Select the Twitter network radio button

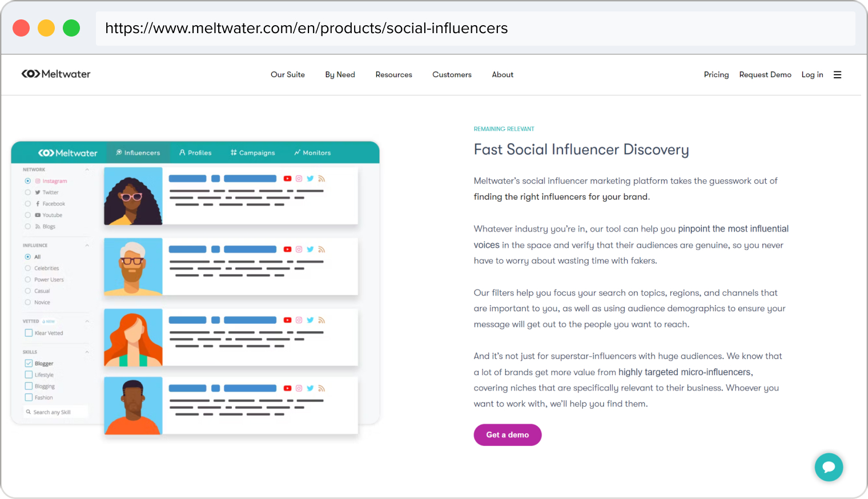tap(27, 192)
